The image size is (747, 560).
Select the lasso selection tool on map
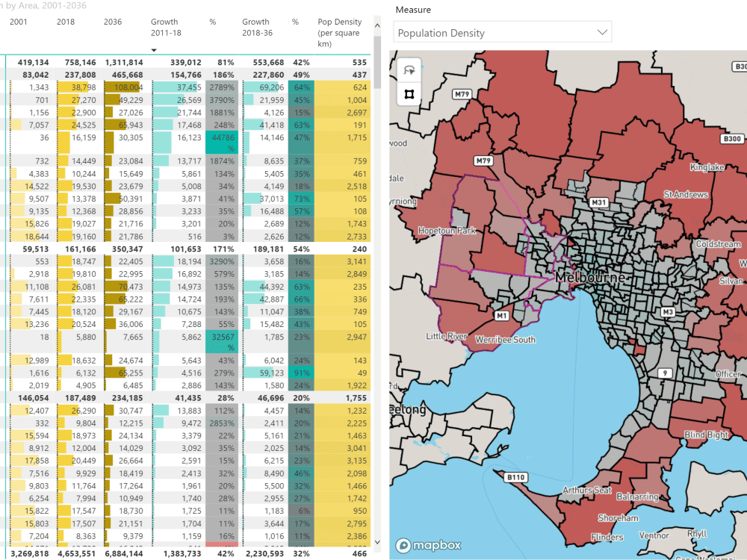click(409, 70)
